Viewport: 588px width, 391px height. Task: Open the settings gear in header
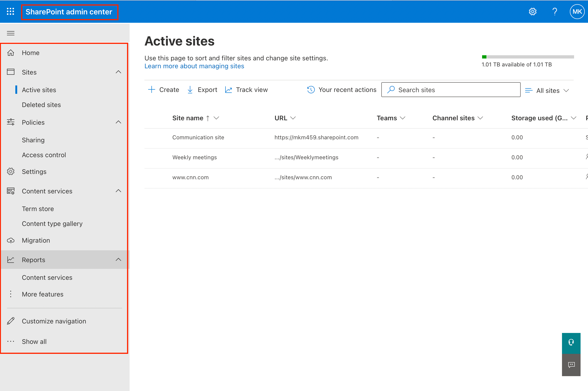[532, 11]
